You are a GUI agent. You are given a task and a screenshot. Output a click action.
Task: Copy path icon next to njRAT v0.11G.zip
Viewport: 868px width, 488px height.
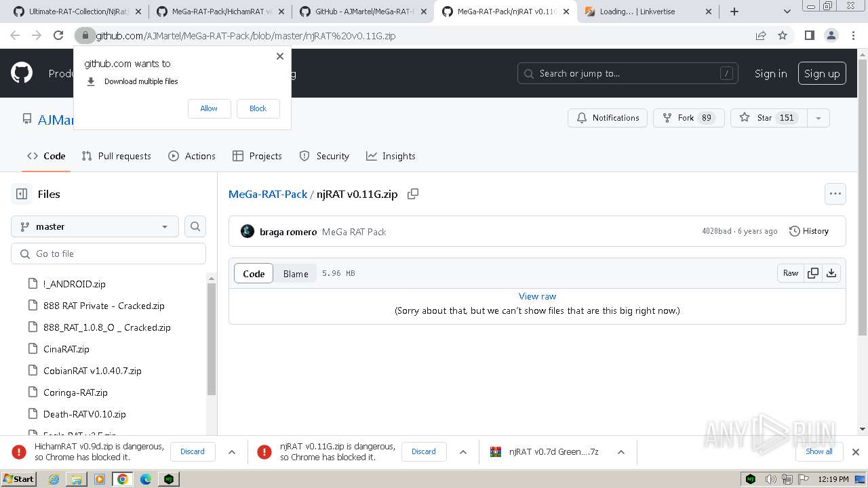point(412,194)
